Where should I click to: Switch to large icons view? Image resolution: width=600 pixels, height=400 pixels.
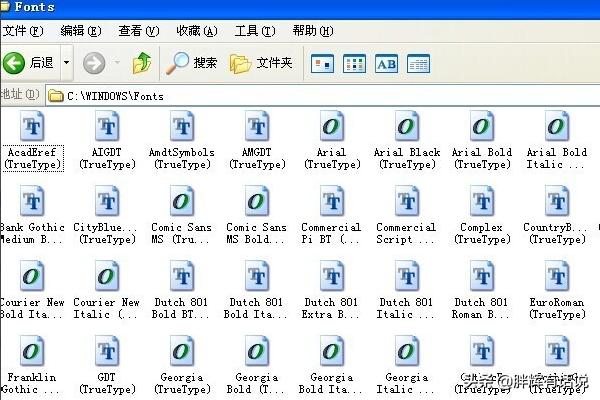[x=322, y=64]
